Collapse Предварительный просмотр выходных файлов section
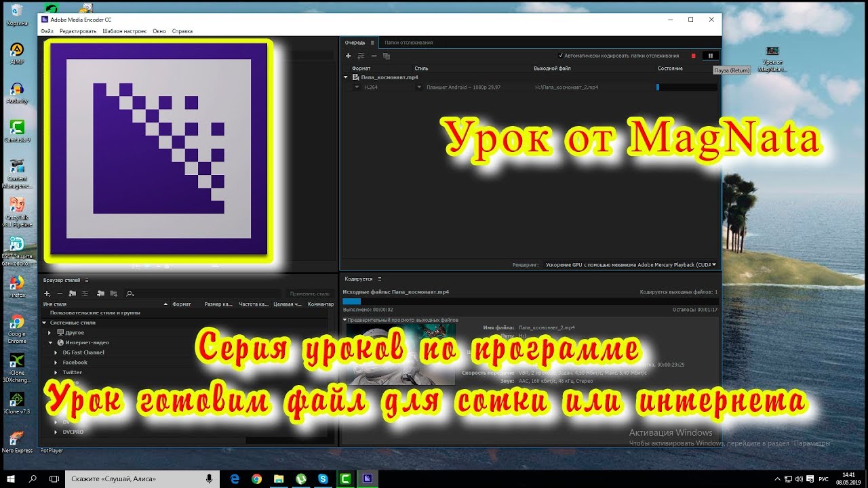This screenshot has width=868, height=488. (344, 320)
